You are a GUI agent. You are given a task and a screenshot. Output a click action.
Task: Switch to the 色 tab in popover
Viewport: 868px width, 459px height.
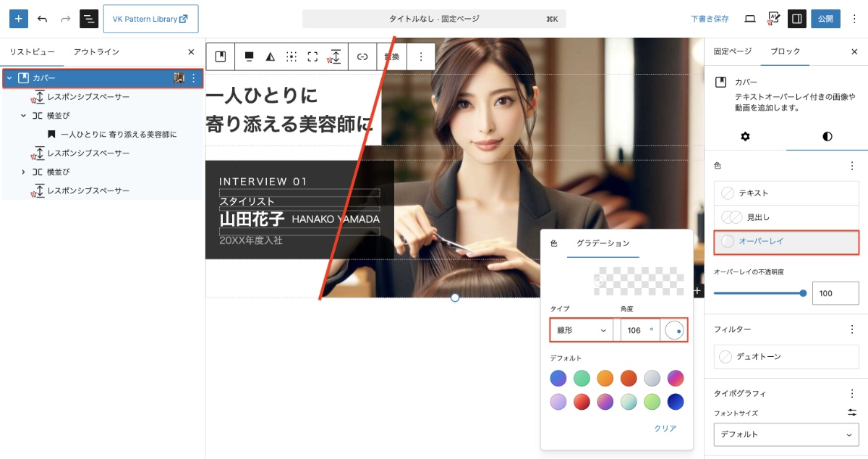[x=553, y=243]
